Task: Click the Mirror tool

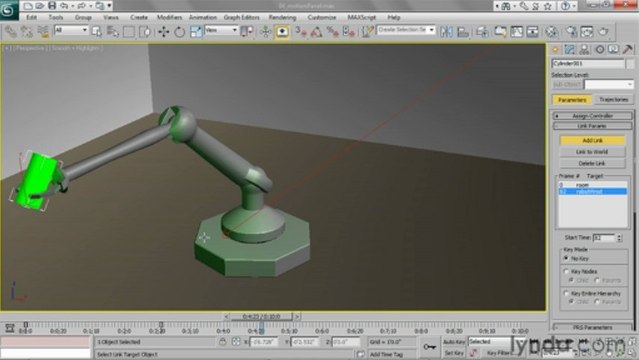Action: [446, 31]
